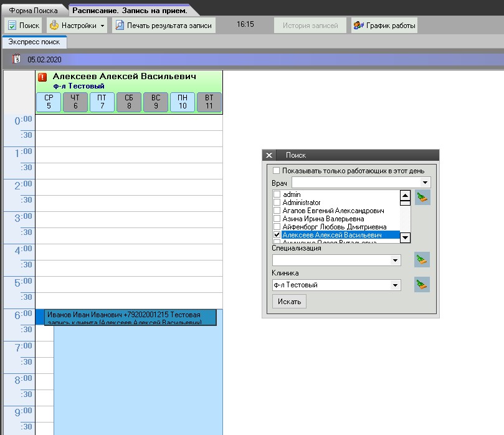504x435 pixels.
Task: Click the calendar icon beside 05.02.2020
Action: [x=17, y=59]
